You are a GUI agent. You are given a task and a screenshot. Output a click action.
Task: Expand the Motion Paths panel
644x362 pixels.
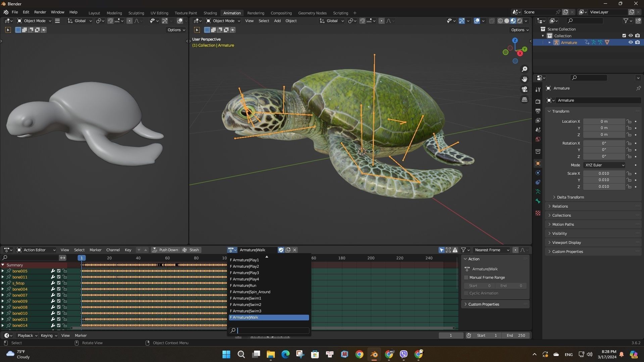click(x=563, y=224)
